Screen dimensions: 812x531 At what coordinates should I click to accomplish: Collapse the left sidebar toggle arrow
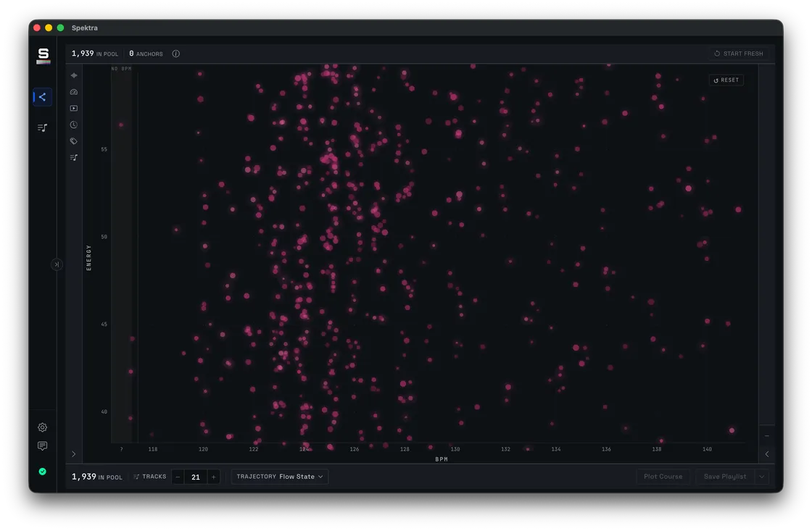(57, 264)
